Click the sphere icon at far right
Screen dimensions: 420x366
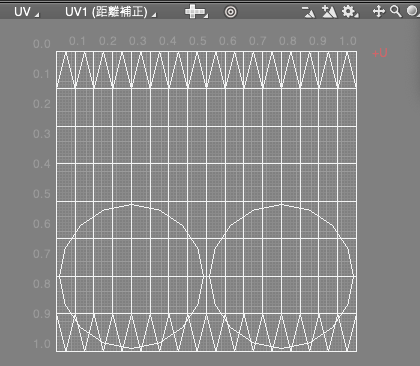[413, 12]
